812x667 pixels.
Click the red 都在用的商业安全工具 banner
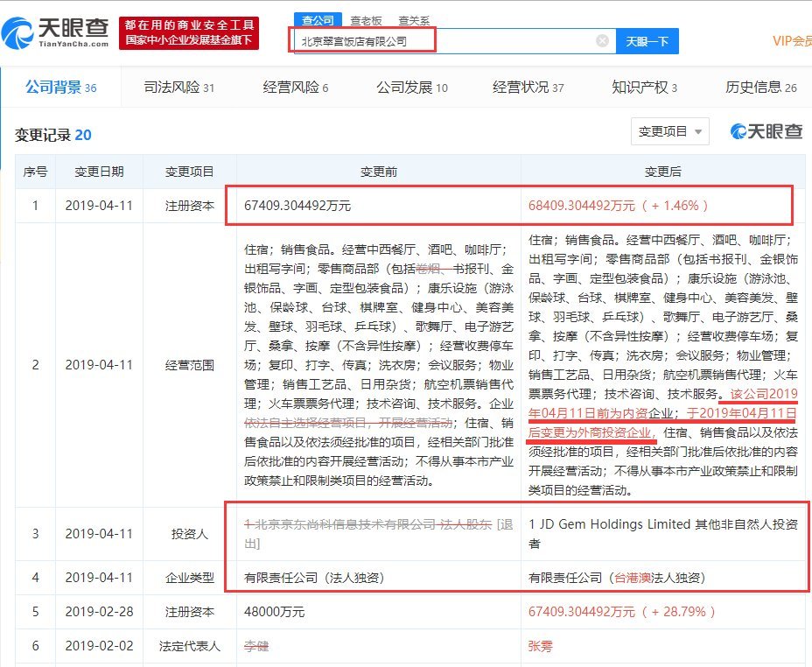189,32
